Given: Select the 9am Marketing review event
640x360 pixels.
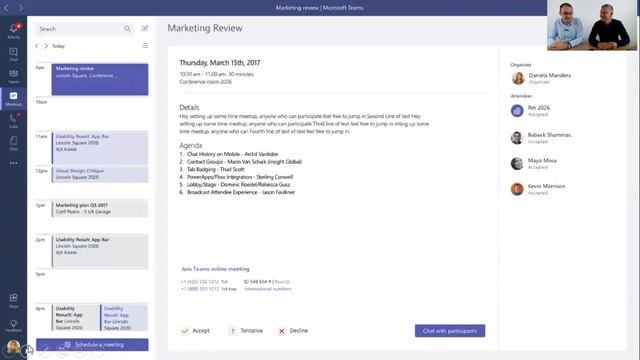Looking at the screenshot, I should click(x=100, y=79).
